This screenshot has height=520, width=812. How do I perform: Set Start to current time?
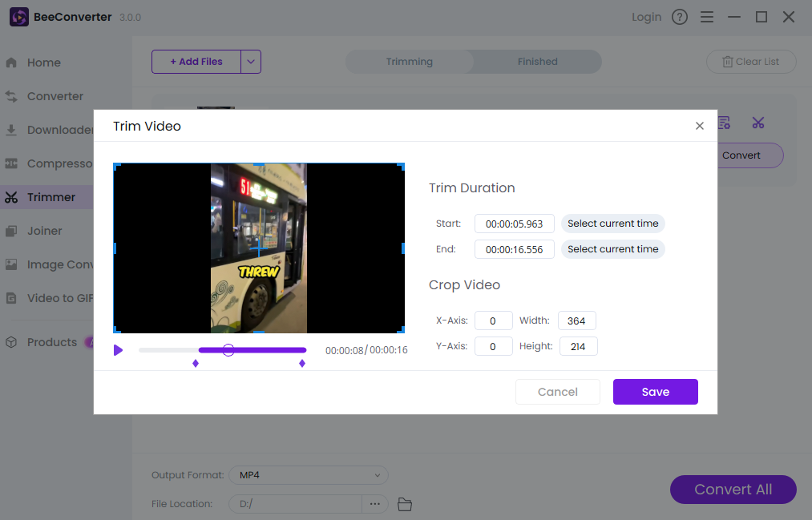(612, 224)
